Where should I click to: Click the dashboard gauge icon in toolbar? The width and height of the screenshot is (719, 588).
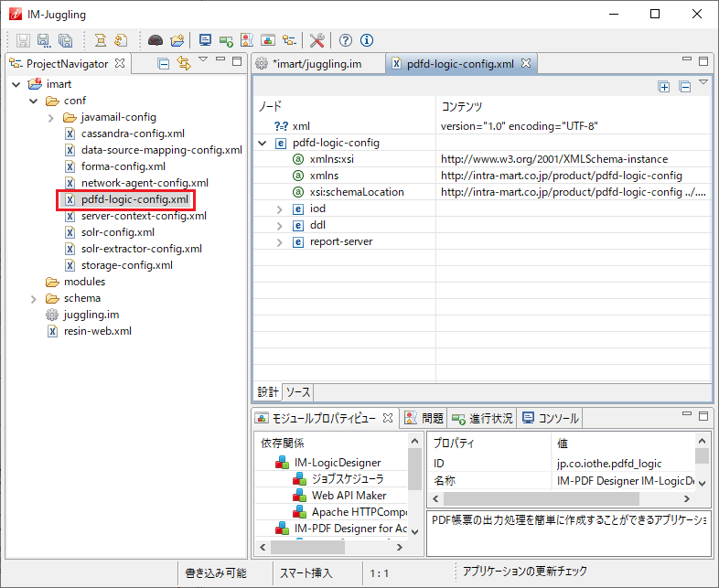pyautogui.click(x=156, y=40)
